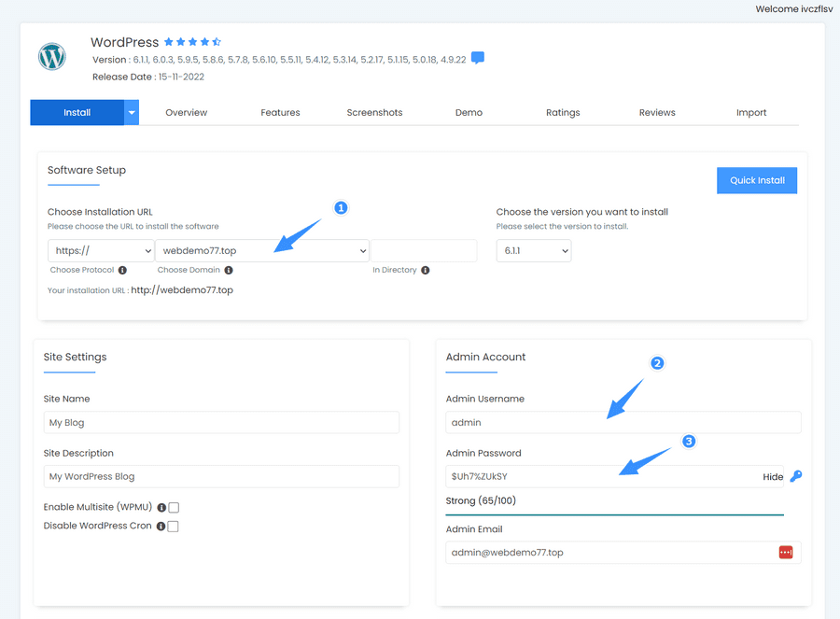Screen dimensions: 840x619
Task: Click the Admin Password field
Action: pos(615,476)
